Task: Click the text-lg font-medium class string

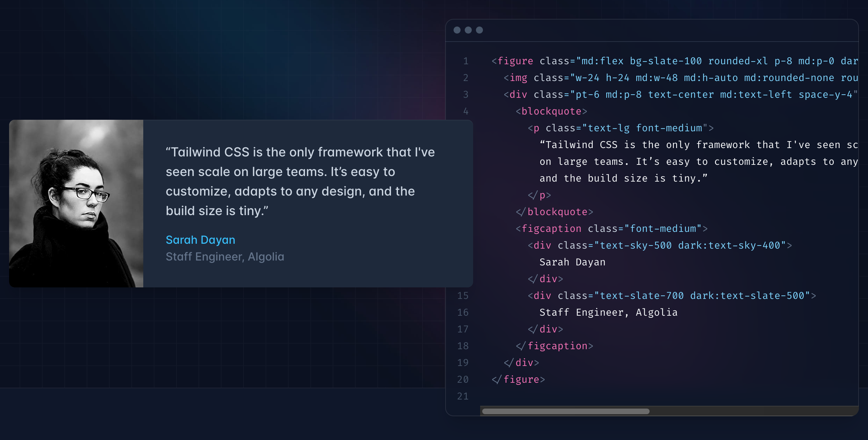Action: click(645, 128)
